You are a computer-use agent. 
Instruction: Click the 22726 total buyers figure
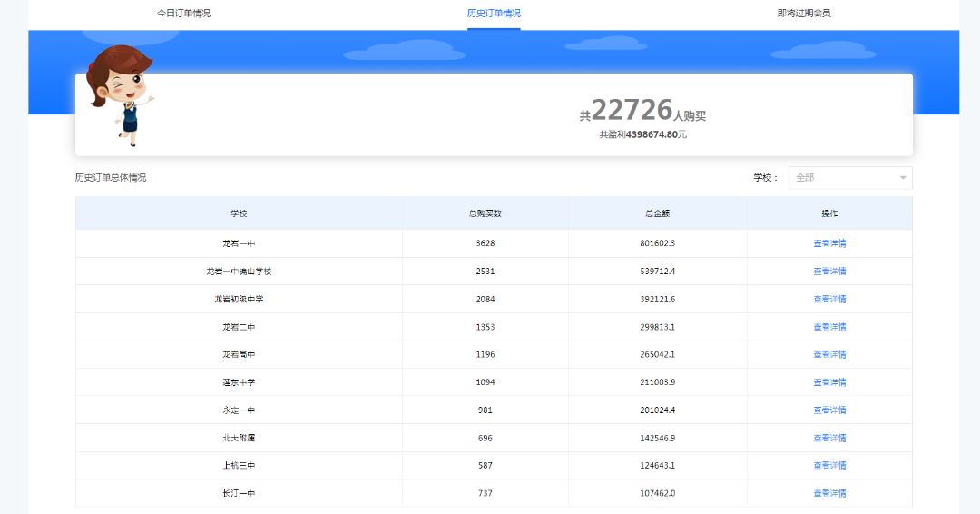(x=632, y=110)
